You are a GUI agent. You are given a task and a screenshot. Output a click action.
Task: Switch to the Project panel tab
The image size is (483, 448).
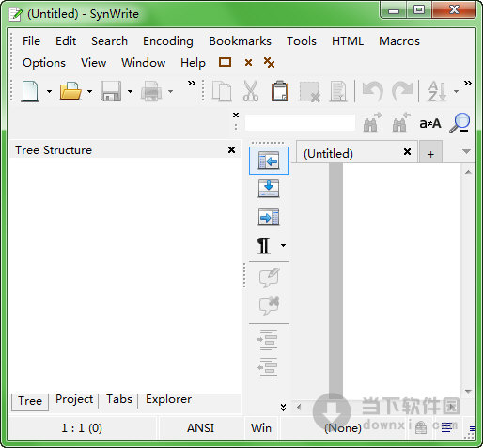pos(74,399)
